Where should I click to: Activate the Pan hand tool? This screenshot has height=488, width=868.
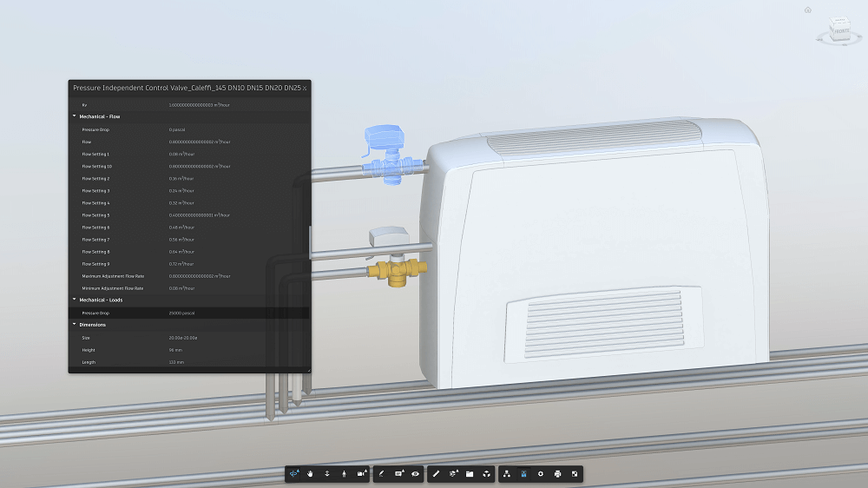click(311, 474)
